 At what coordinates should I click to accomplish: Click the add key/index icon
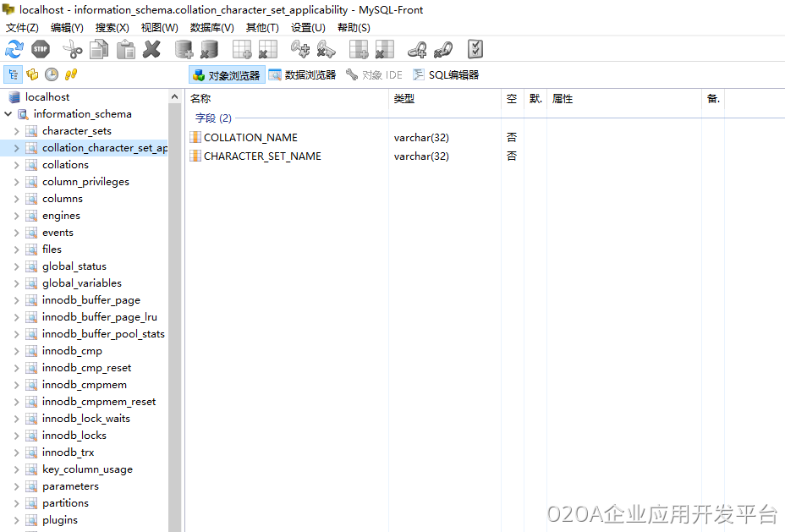[x=300, y=50]
